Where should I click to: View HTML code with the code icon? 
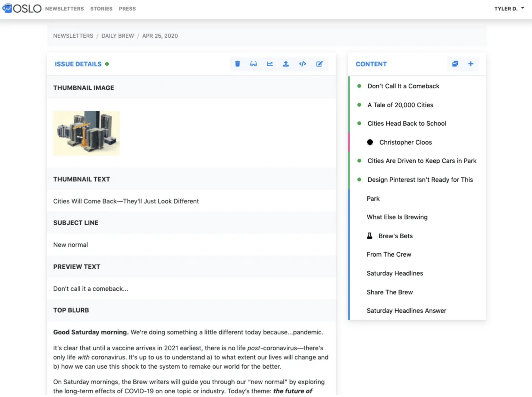[x=303, y=64]
